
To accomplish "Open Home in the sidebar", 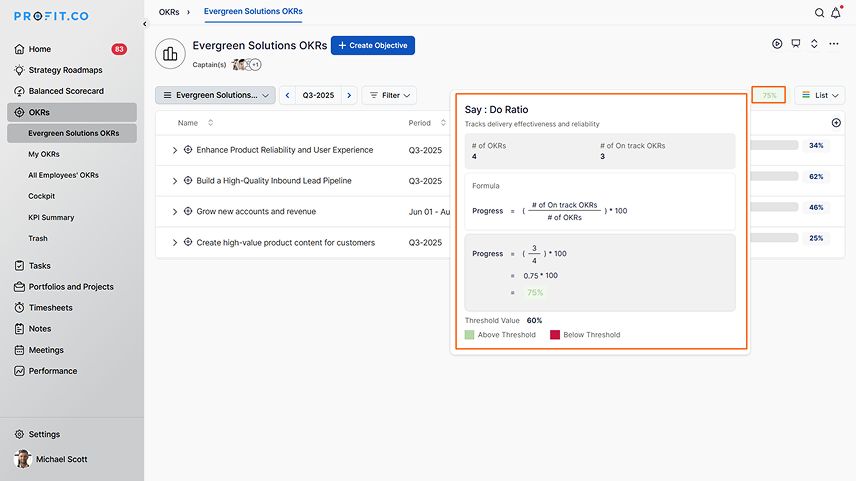I will [72, 49].
